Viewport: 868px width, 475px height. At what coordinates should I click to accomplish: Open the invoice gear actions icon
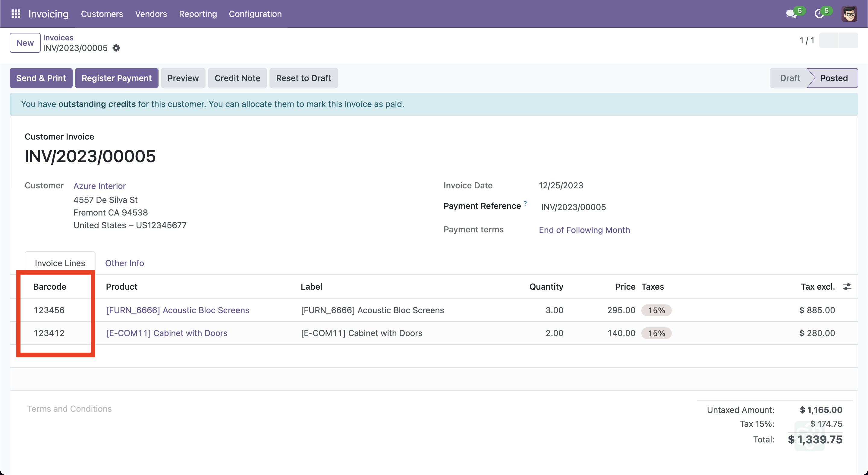[x=116, y=48]
